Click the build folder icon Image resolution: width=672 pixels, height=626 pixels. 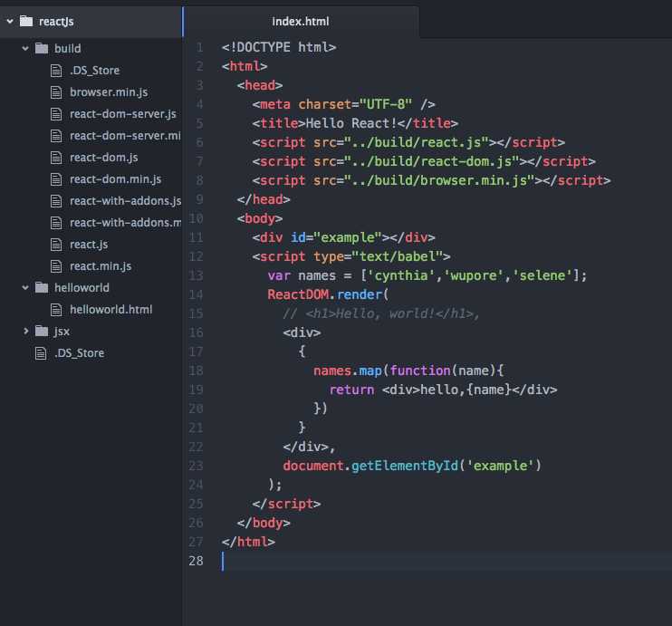42,48
